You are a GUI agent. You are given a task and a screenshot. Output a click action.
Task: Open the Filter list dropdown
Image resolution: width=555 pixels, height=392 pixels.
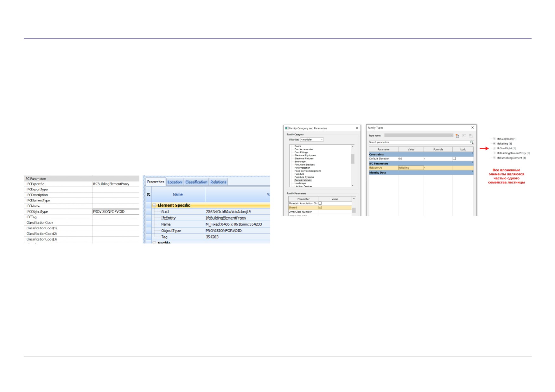tap(312, 140)
